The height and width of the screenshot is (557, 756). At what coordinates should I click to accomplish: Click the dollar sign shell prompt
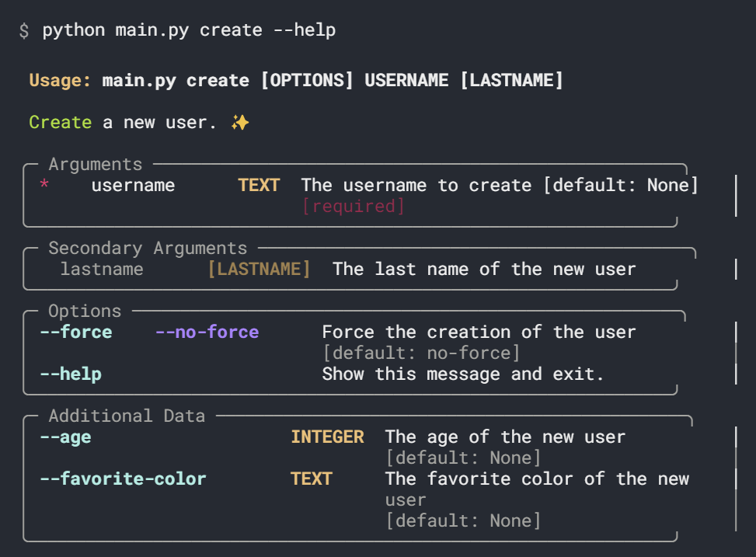(x=24, y=30)
